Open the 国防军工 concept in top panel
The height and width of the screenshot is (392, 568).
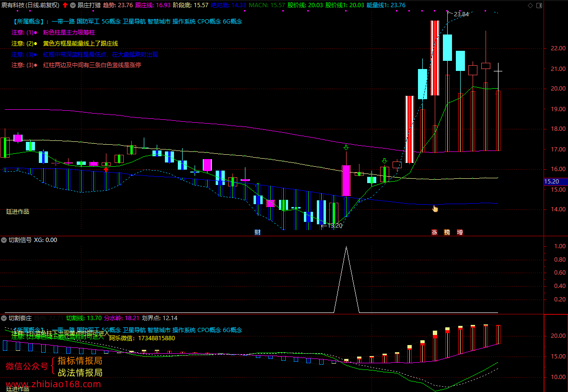coord(88,22)
